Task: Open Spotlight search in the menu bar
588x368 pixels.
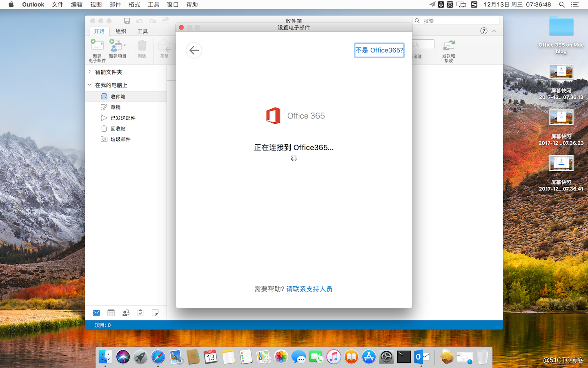Action: 562,4
